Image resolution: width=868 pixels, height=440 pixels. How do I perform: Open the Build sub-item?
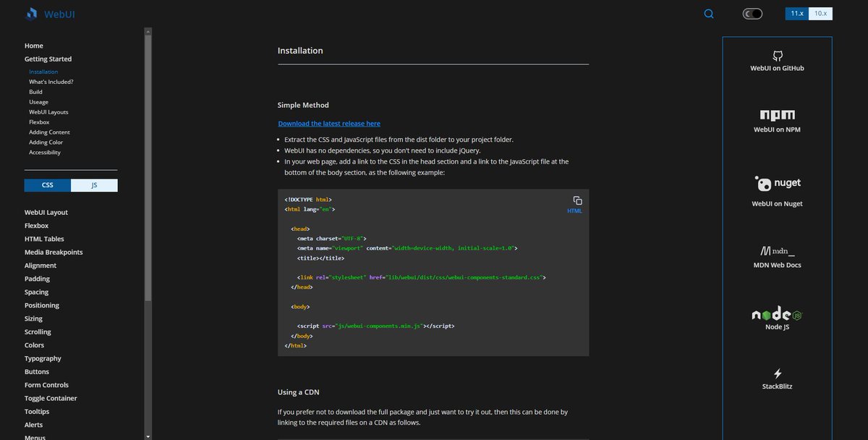pos(35,92)
